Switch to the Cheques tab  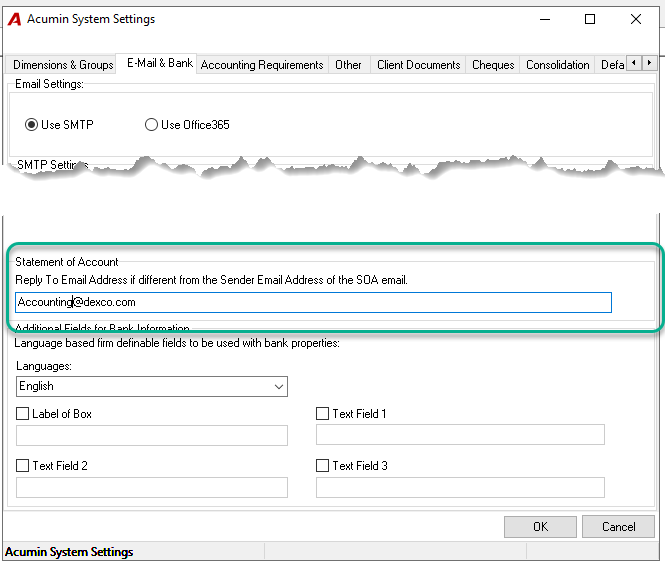tap(493, 65)
